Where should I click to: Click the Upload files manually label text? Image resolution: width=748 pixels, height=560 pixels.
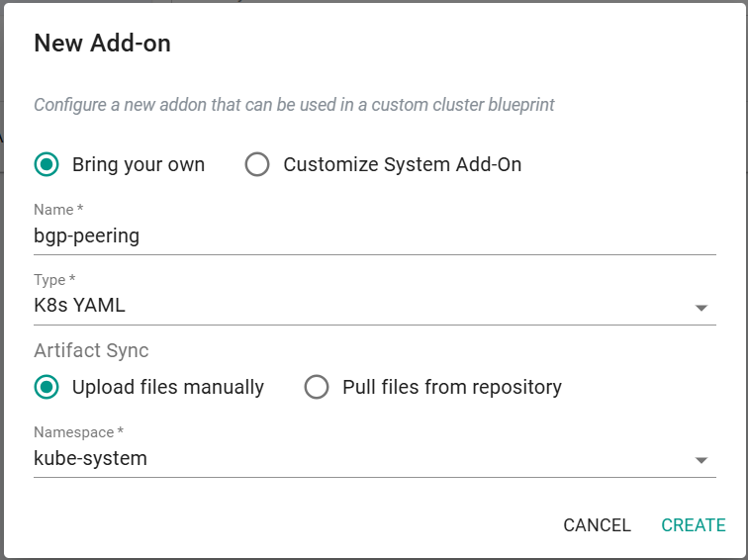click(x=168, y=387)
